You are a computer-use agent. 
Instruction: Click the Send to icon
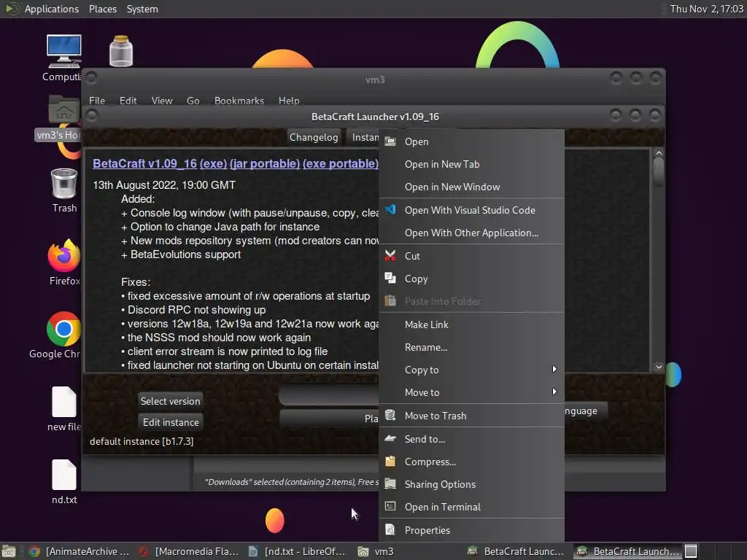point(390,438)
